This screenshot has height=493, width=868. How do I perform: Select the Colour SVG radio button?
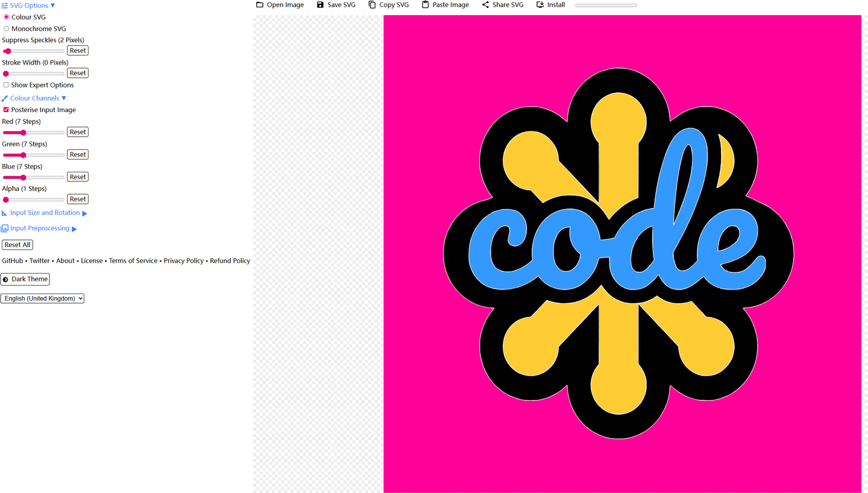click(x=7, y=17)
